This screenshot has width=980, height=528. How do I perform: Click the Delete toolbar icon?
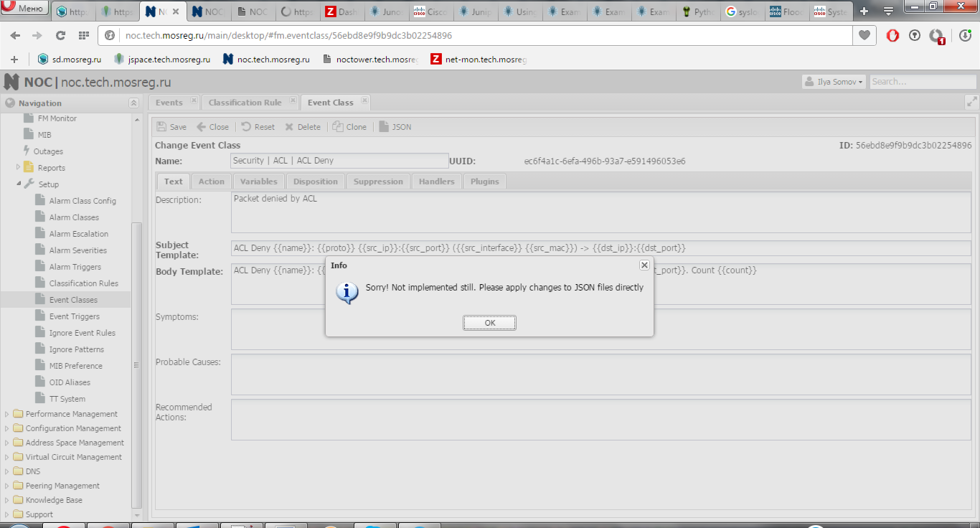coord(289,127)
